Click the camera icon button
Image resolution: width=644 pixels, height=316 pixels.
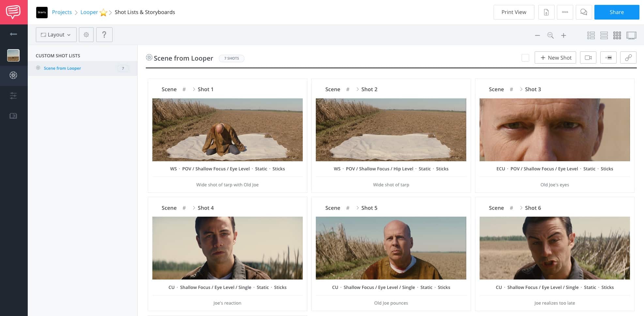[x=588, y=58]
